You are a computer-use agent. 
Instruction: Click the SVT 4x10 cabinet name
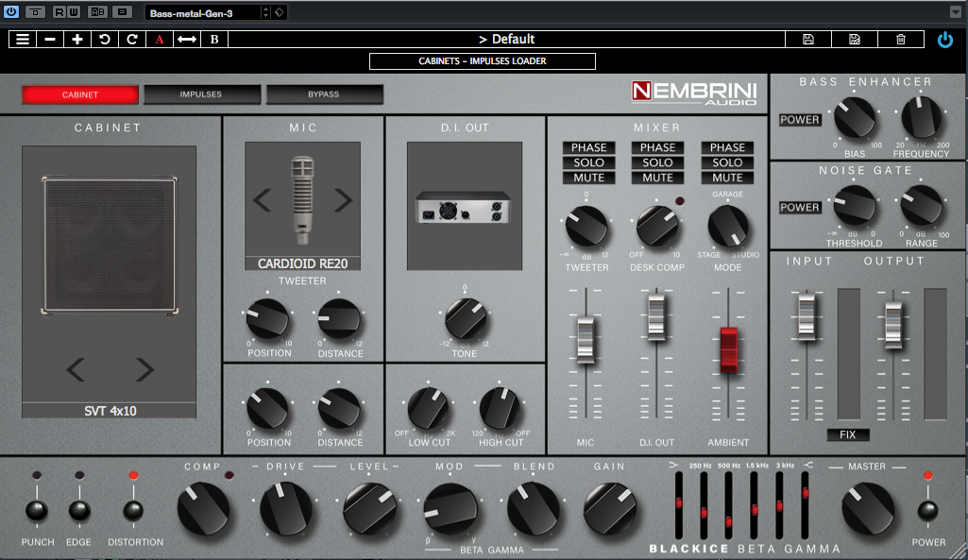click(x=110, y=411)
